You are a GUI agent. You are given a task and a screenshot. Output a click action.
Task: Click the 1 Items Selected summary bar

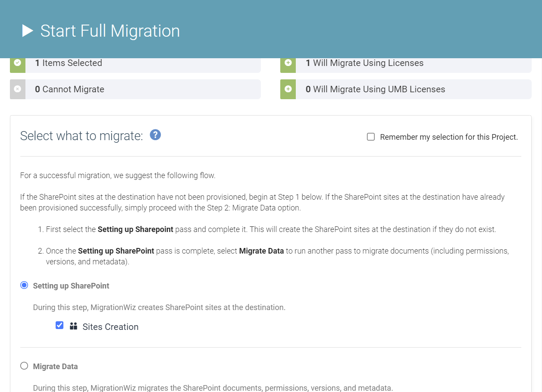[142, 63]
